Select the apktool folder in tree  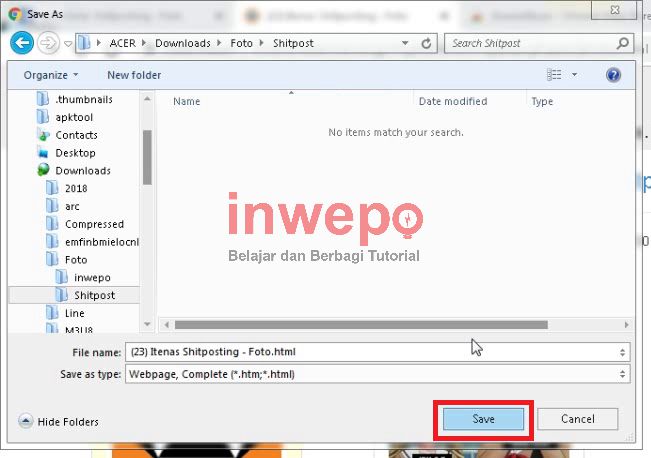tap(74, 118)
